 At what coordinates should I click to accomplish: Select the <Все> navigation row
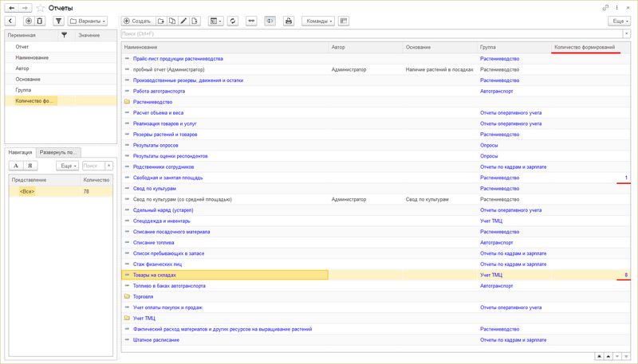pyautogui.click(x=61, y=191)
